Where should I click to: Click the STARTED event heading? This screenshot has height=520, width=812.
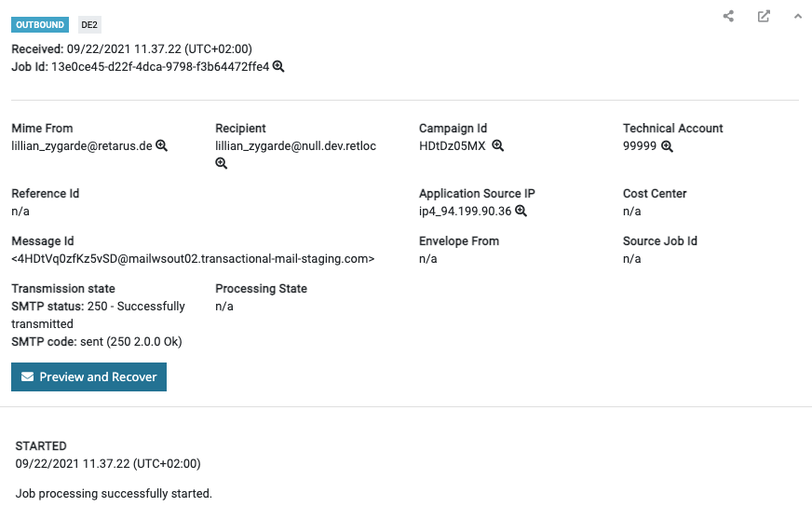(41, 446)
